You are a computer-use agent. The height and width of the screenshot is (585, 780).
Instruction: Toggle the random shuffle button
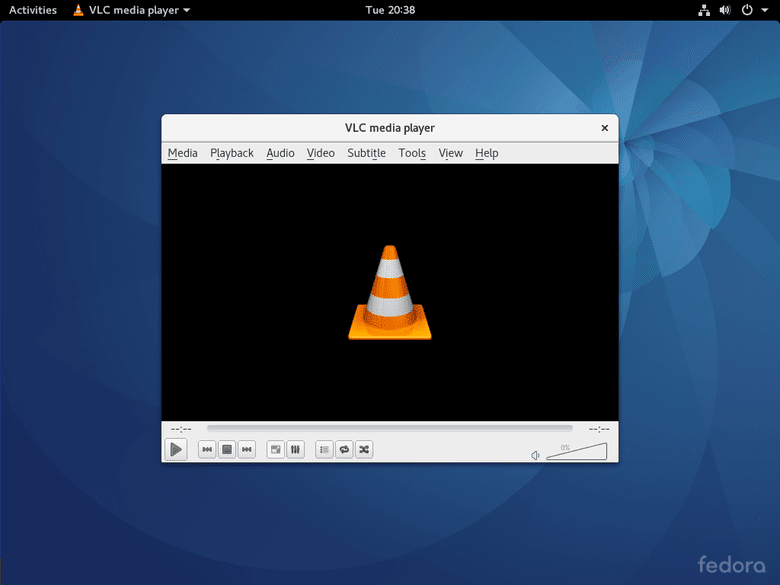tap(364, 450)
